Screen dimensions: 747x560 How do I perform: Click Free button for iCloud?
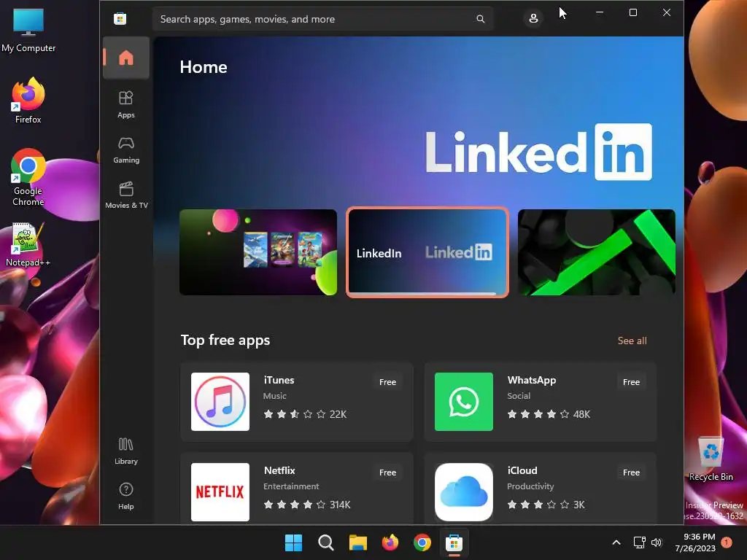(631, 472)
